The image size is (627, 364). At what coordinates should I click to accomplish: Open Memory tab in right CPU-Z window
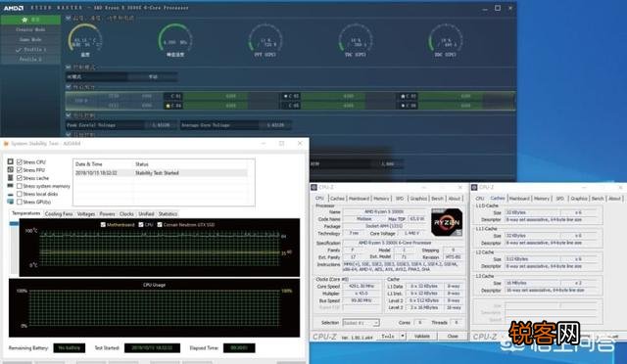[542, 199]
